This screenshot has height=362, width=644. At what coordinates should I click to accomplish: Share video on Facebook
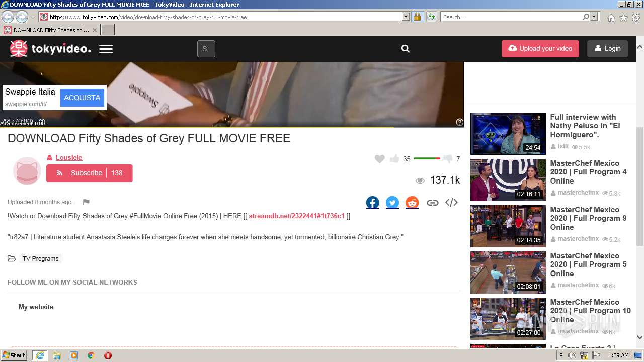click(x=373, y=203)
